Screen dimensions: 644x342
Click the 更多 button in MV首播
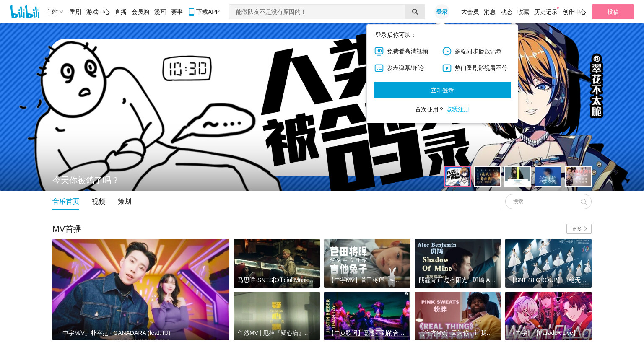[x=579, y=229]
